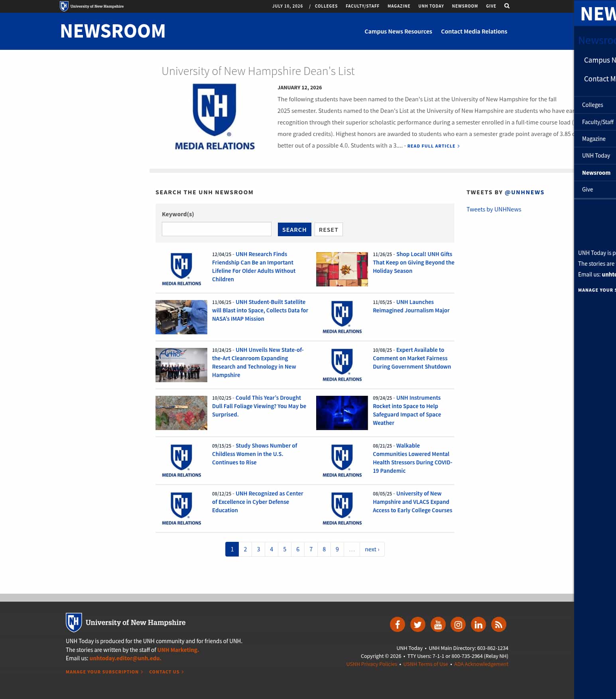This screenshot has height=699, width=616.
Task: Click the NEWSROOM header title
Action: point(113,31)
